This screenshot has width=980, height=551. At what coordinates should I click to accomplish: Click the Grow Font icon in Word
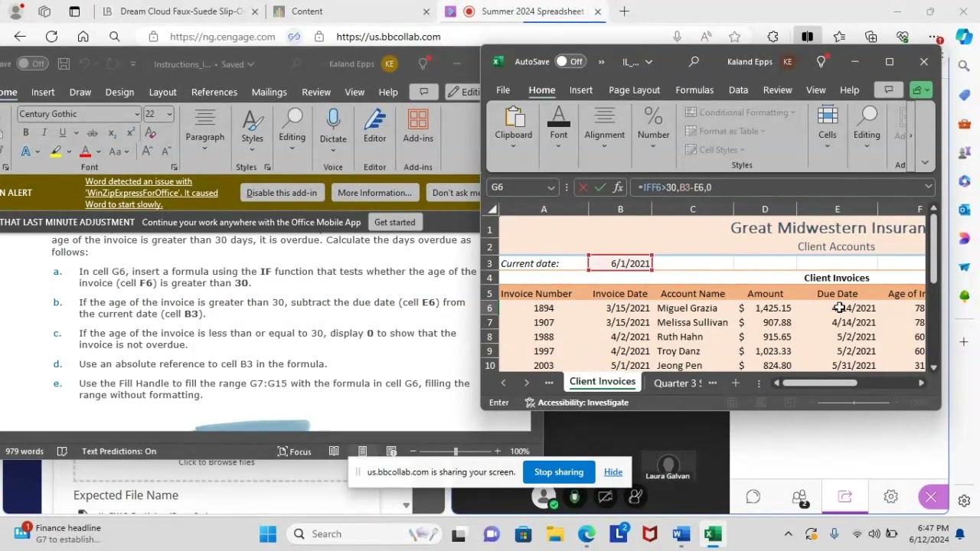[147, 151]
